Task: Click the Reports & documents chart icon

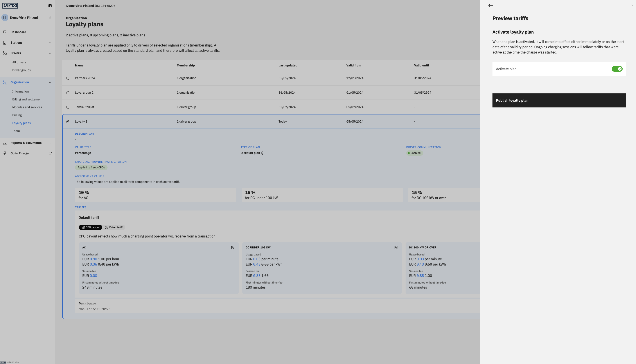Action: (5, 143)
